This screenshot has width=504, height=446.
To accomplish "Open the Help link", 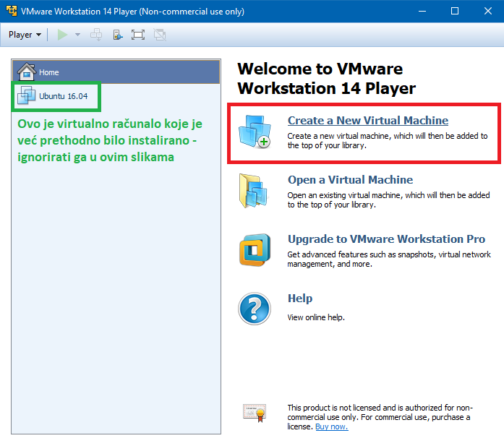I will [x=300, y=299].
